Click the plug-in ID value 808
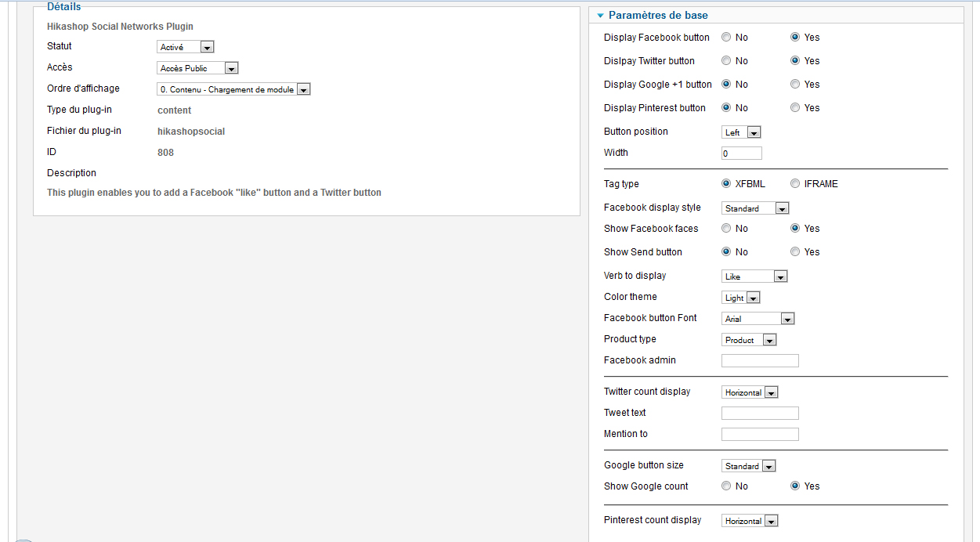 165,153
